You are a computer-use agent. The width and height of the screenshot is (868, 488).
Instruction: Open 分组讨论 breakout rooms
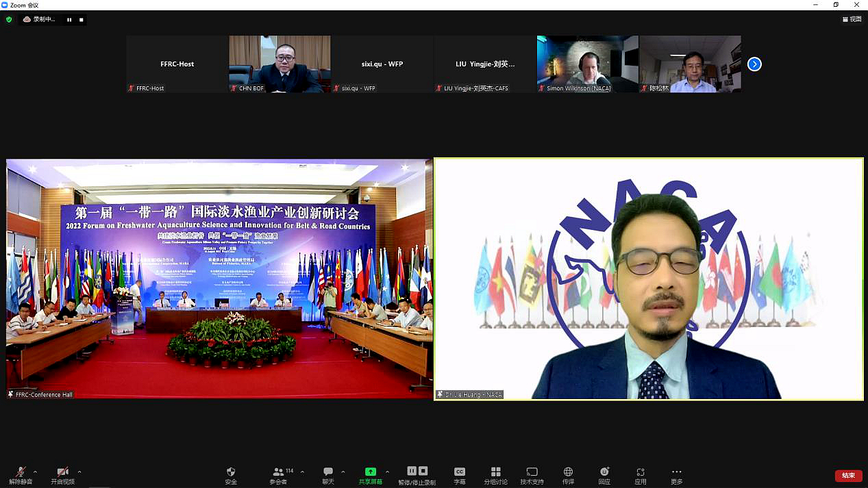click(x=496, y=476)
